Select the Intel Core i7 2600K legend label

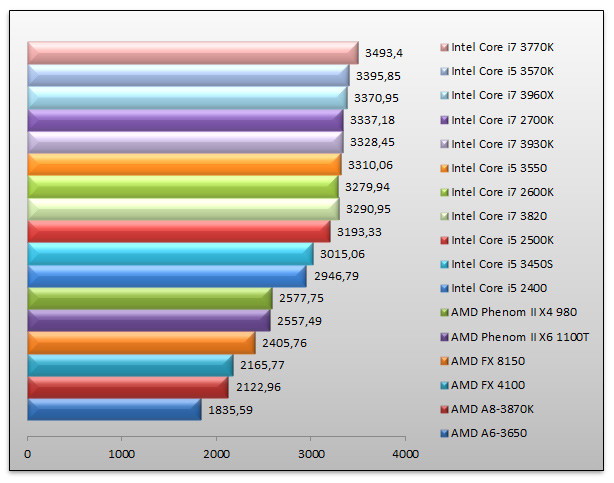pos(502,192)
